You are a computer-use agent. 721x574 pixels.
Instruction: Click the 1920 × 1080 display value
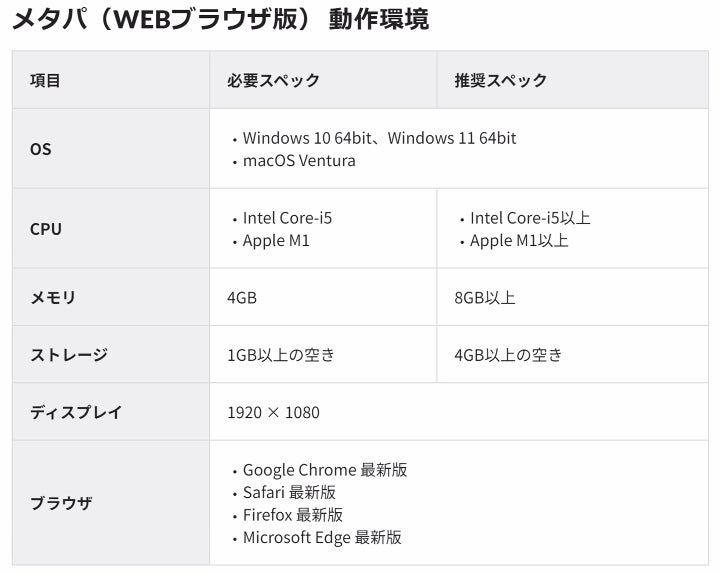coord(273,412)
